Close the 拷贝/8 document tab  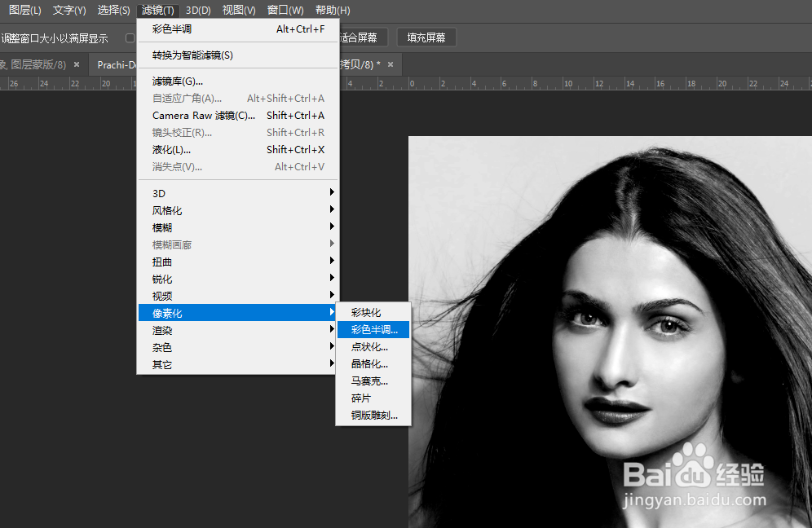click(x=391, y=64)
